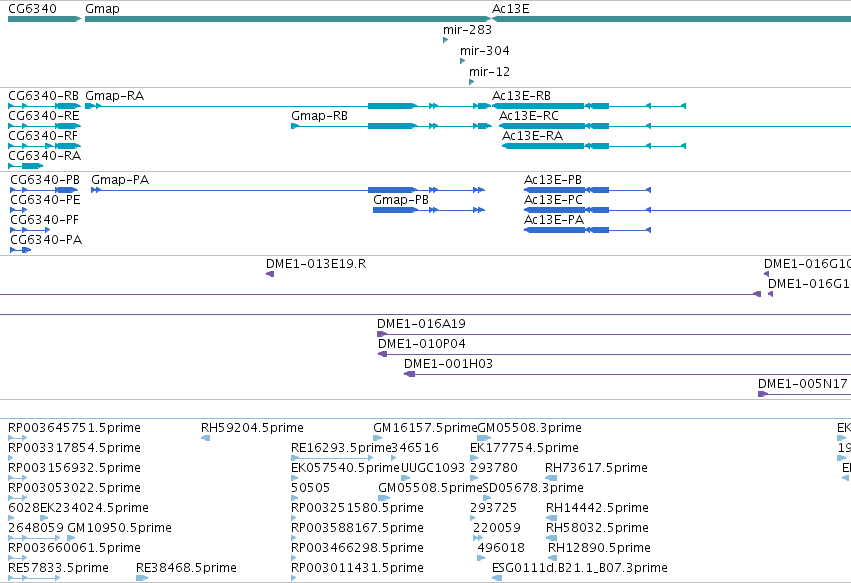Viewport: 851px width, 583px height.
Task: Select EST RP003053022.5prime
Action: tap(74, 489)
